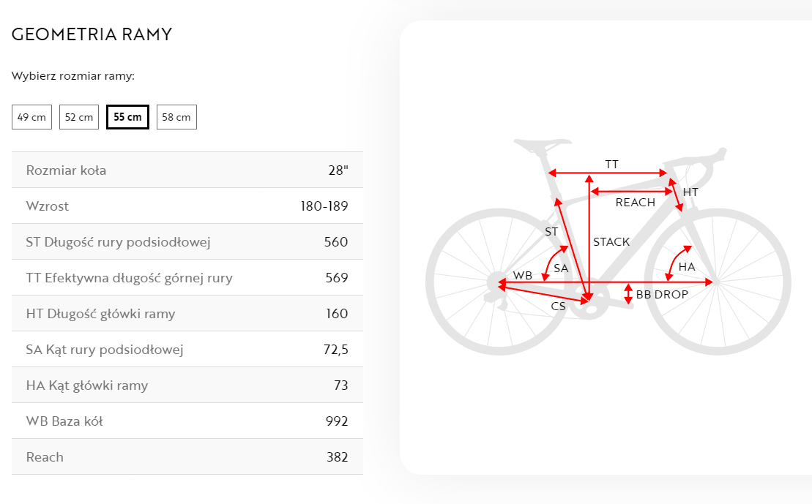Viewport: 812px width, 504px height.
Task: Click the ST seat tube label
Action: coord(551,232)
